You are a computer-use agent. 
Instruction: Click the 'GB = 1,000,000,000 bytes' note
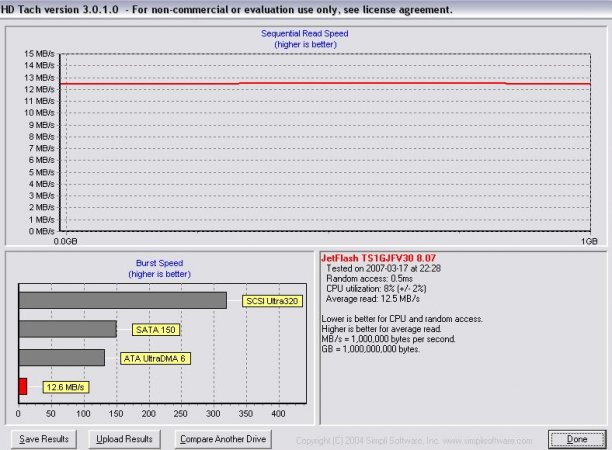[x=370, y=349]
